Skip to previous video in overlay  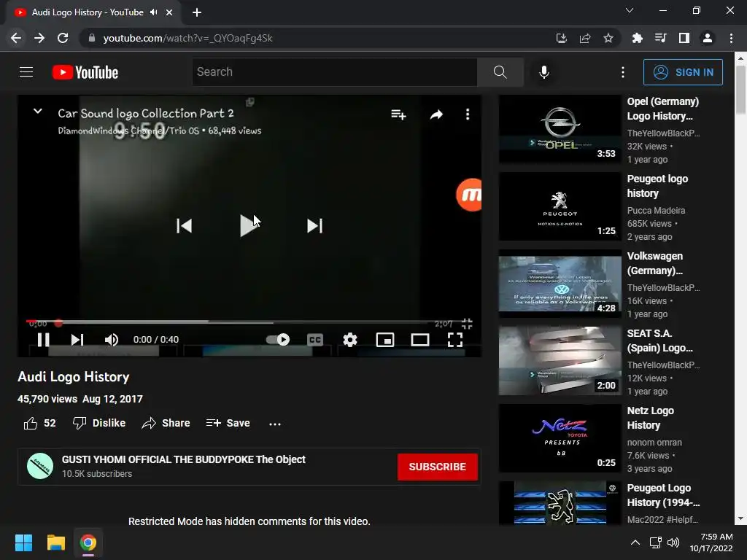[x=185, y=226]
